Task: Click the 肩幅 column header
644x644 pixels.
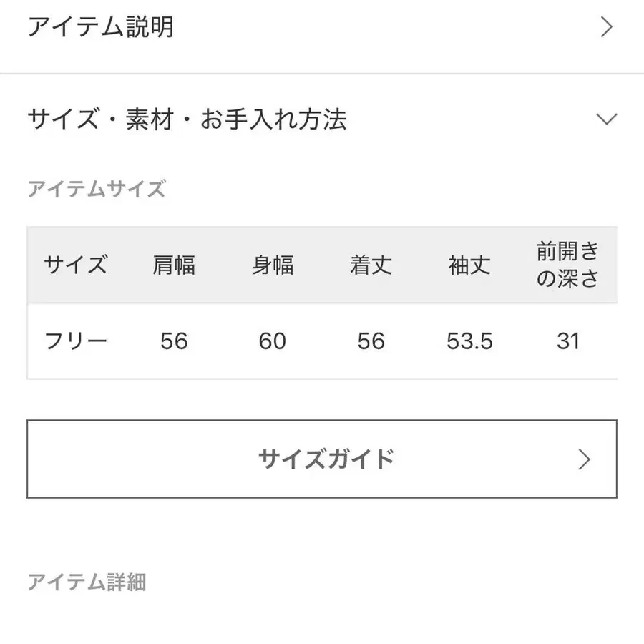Action: [x=174, y=265]
